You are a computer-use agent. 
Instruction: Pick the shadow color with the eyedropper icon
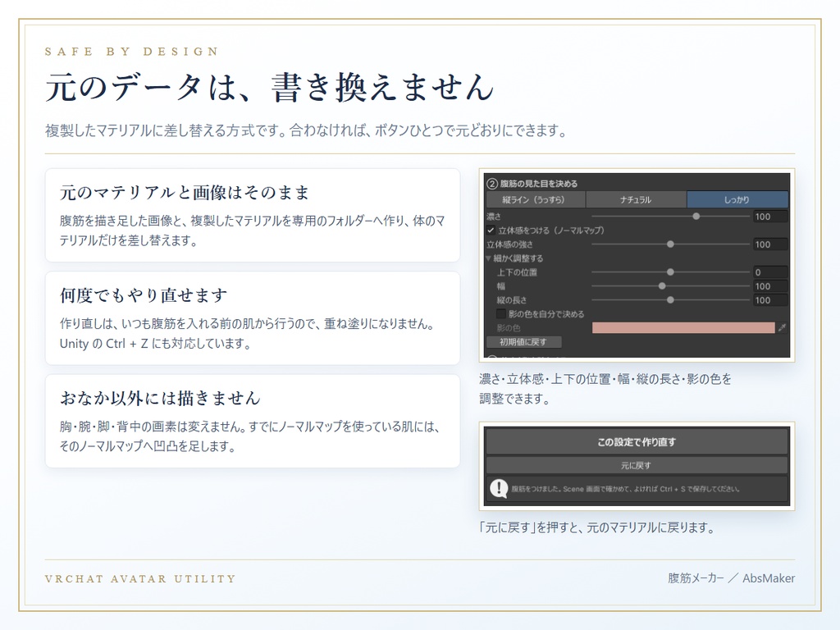[x=782, y=327]
